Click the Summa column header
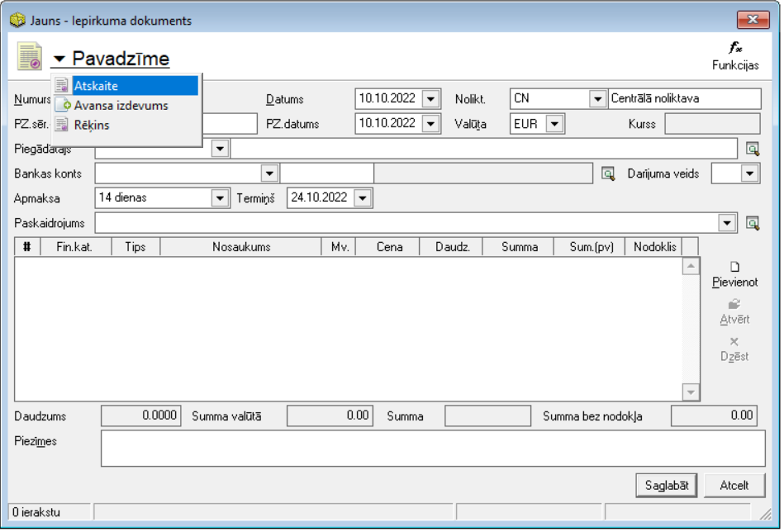This screenshot has width=784, height=532. coord(519,247)
